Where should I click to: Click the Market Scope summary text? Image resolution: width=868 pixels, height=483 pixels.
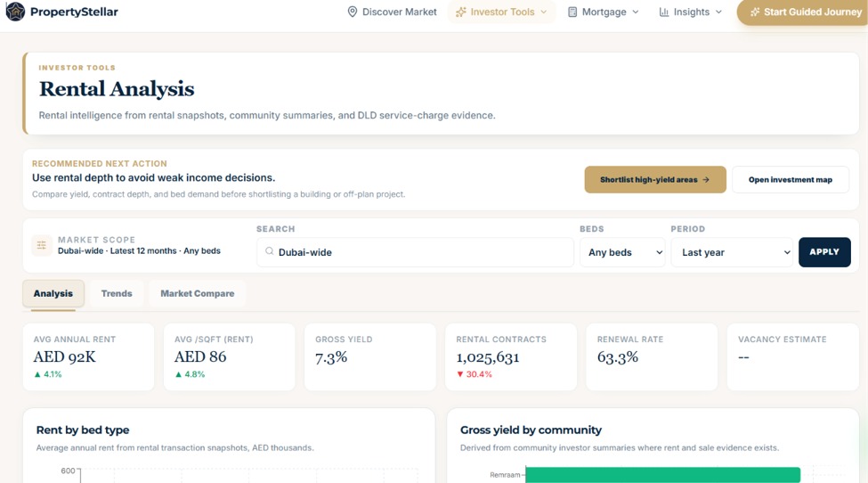[139, 251]
